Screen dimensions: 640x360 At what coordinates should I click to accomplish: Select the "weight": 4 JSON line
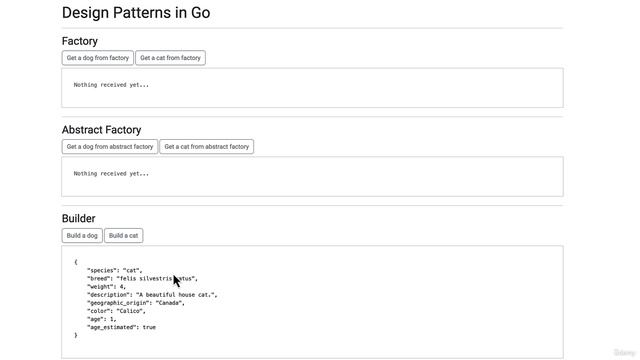(106, 287)
